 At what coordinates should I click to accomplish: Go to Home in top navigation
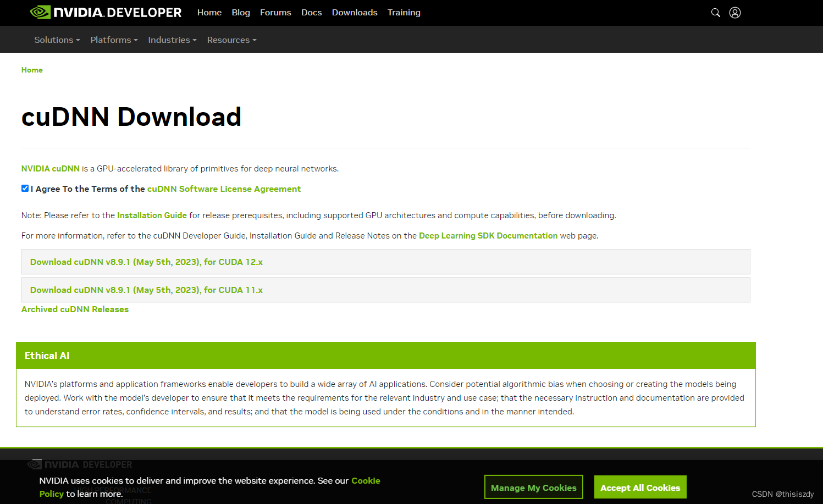(209, 12)
